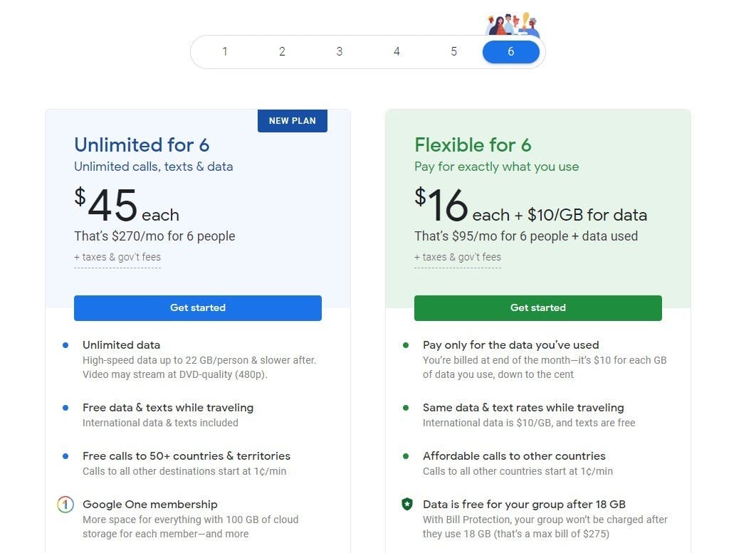Click the Unlimited for 6 heading

(142, 145)
